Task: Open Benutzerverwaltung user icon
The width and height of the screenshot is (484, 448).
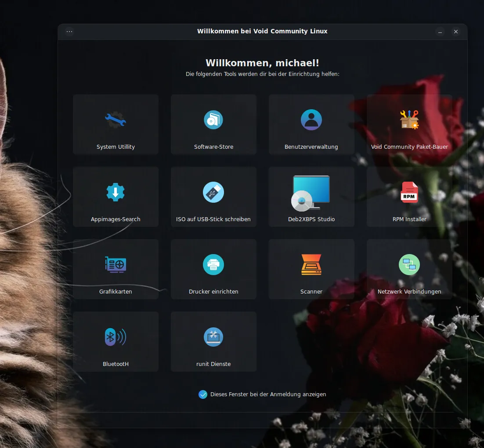Action: (x=311, y=120)
